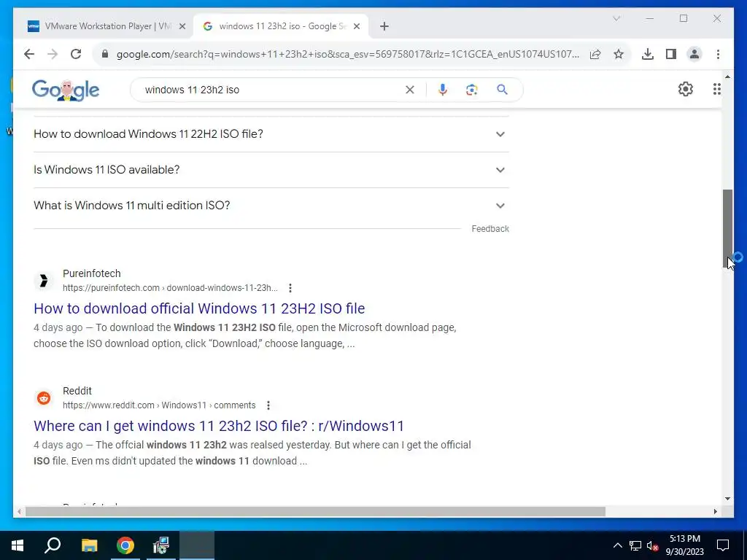This screenshot has width=747, height=560.
Task: Click the blank active taskbar button
Action: tap(197, 545)
